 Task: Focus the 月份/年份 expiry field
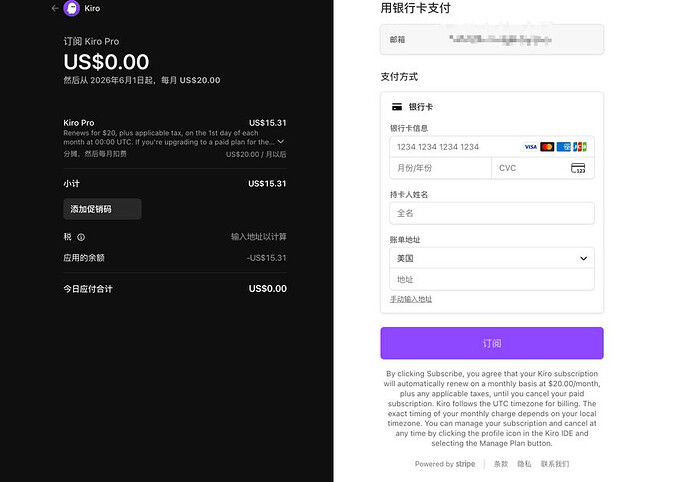click(x=440, y=168)
